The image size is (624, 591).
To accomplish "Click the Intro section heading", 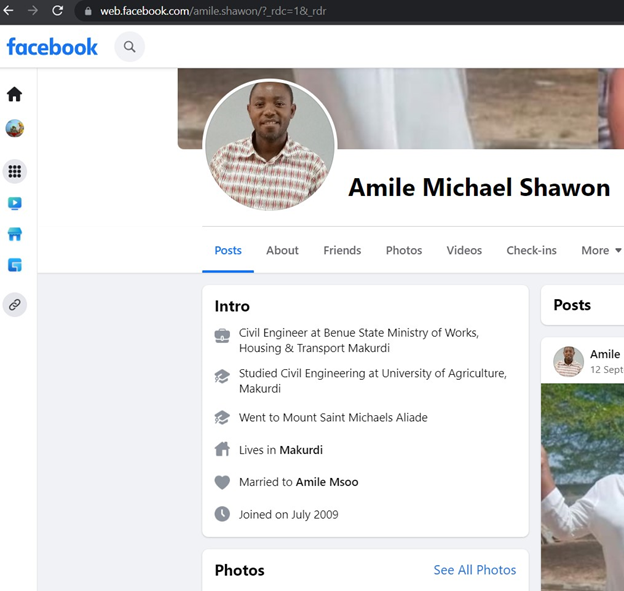I will click(232, 306).
